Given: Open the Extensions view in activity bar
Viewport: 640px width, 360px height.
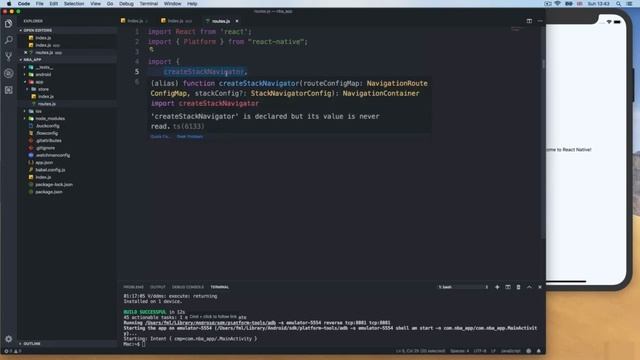Looking at the screenshot, I should click(x=9, y=90).
